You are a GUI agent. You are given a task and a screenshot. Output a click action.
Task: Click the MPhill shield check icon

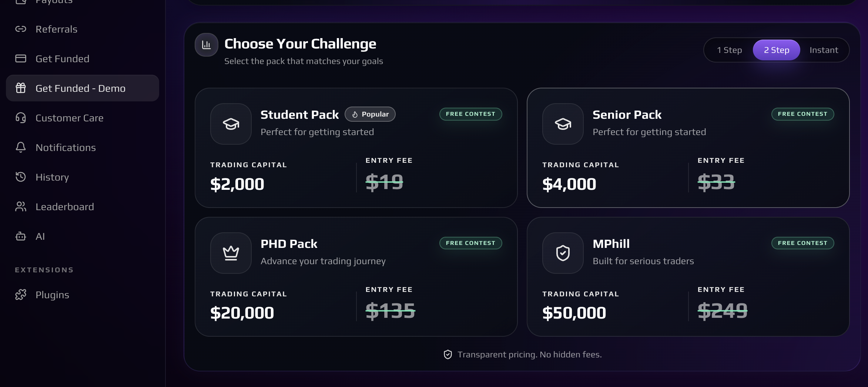(x=563, y=253)
